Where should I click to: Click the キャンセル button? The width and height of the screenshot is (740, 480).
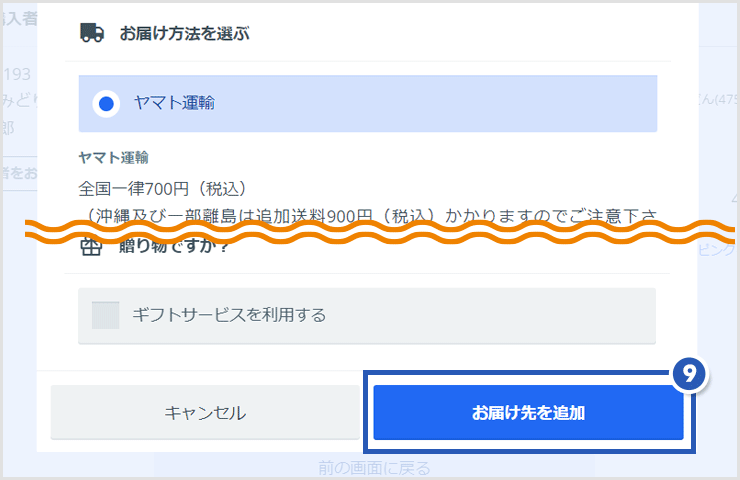pyautogui.click(x=205, y=413)
